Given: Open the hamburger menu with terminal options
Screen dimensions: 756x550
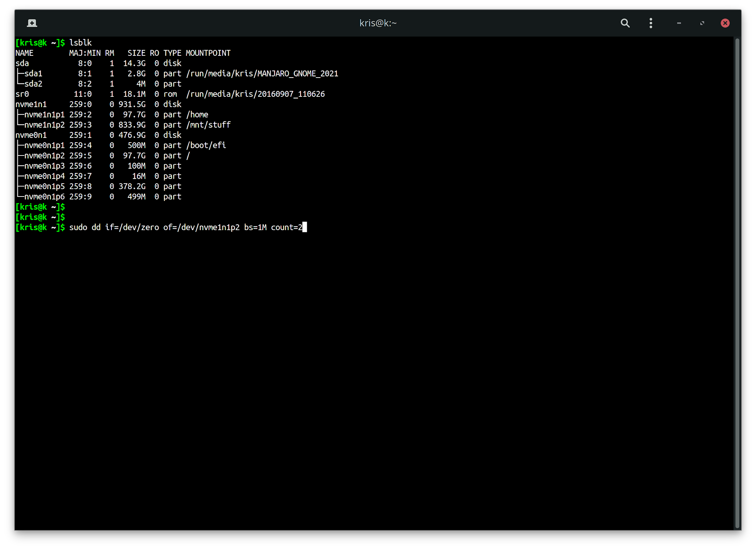Looking at the screenshot, I should [651, 23].
